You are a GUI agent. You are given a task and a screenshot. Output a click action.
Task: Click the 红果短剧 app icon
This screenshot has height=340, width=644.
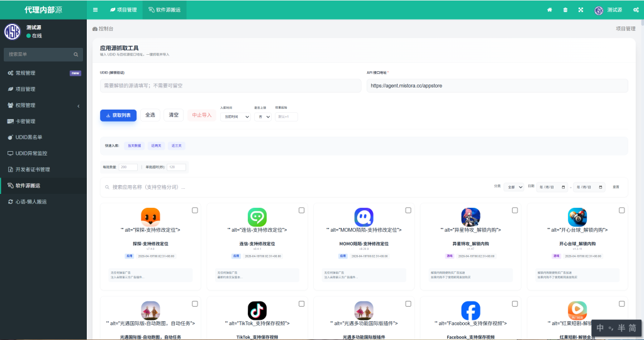click(577, 310)
